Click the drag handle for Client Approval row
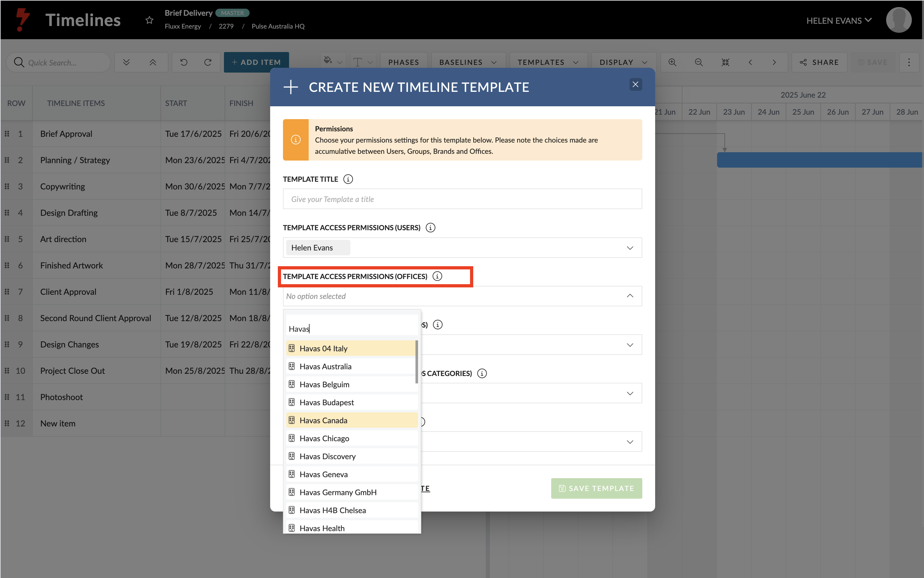The width and height of the screenshot is (924, 578). click(x=7, y=291)
